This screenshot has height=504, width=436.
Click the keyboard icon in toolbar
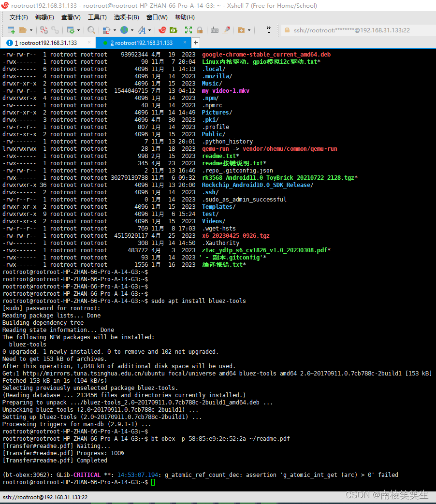tap(215, 30)
